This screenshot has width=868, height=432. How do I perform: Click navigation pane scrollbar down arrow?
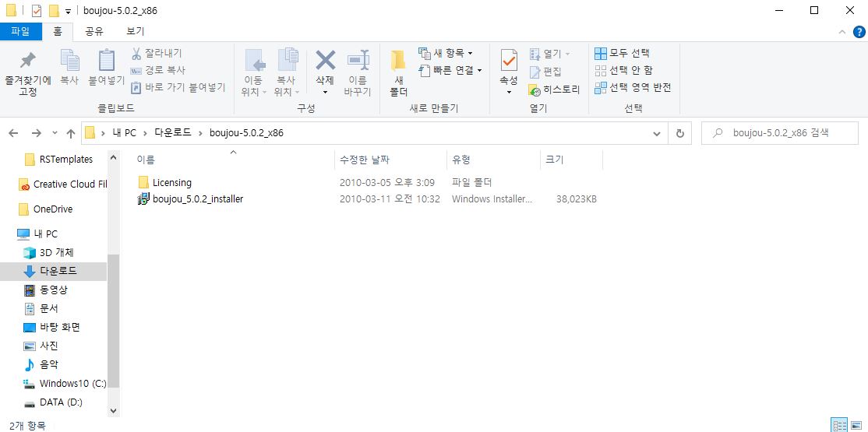[114, 410]
